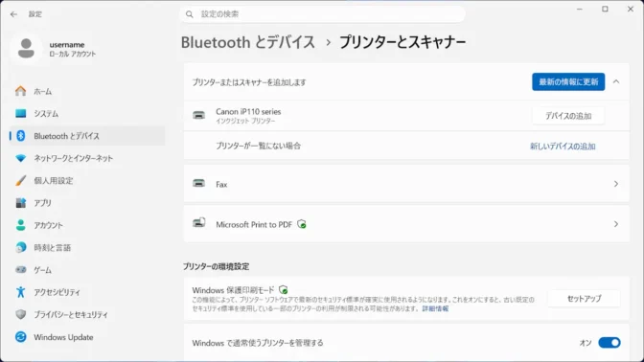Click Canon iP110 series text
Image resolution: width=644 pixels, height=362 pixels.
click(248, 112)
